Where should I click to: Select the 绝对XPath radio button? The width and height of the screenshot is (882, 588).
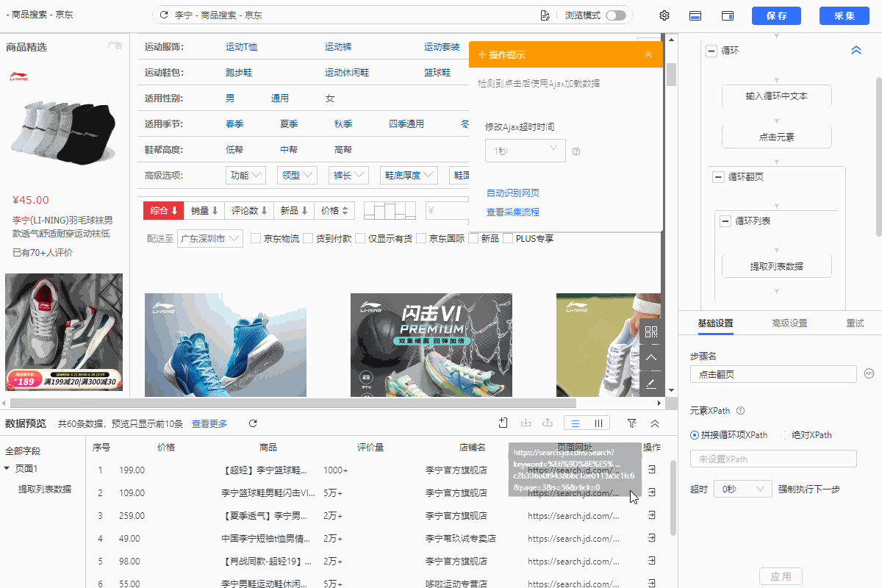click(784, 435)
